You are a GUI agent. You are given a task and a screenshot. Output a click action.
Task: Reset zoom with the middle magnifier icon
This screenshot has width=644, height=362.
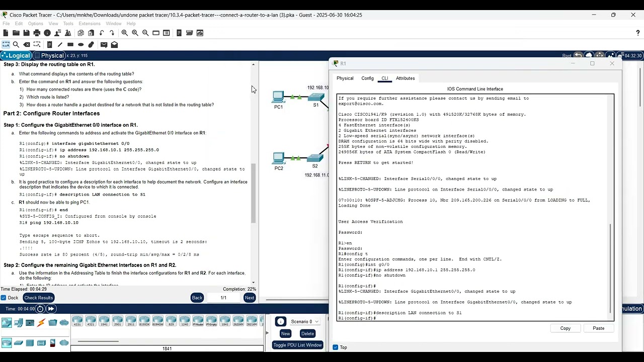click(x=135, y=33)
